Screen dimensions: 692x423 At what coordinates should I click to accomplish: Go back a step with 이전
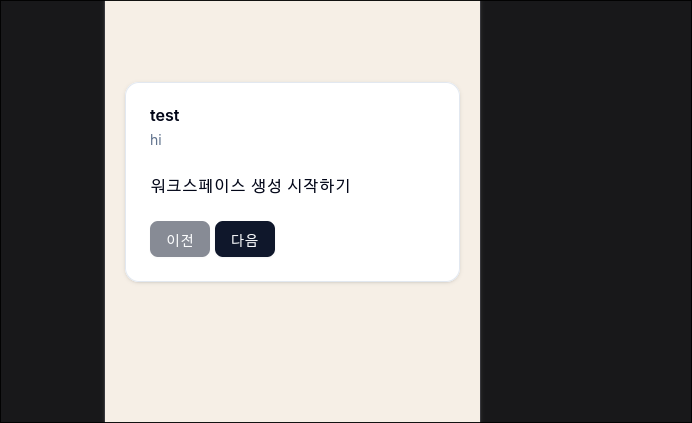point(180,239)
